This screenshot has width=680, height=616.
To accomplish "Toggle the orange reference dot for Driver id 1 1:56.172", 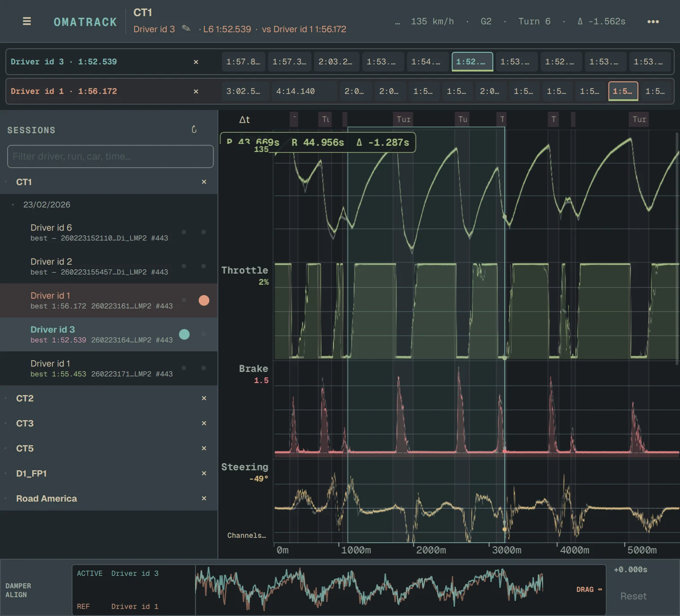I will click(x=204, y=300).
